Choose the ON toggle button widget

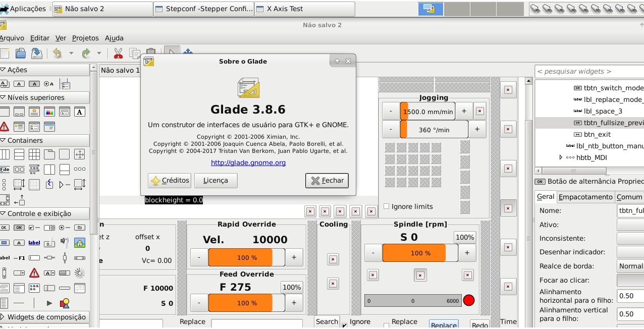pos(19,228)
